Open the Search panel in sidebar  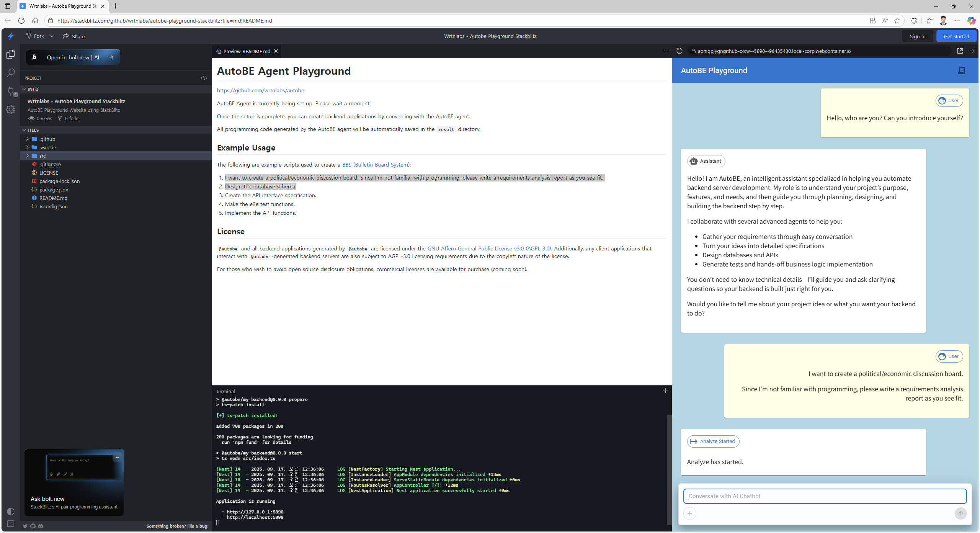[11, 72]
